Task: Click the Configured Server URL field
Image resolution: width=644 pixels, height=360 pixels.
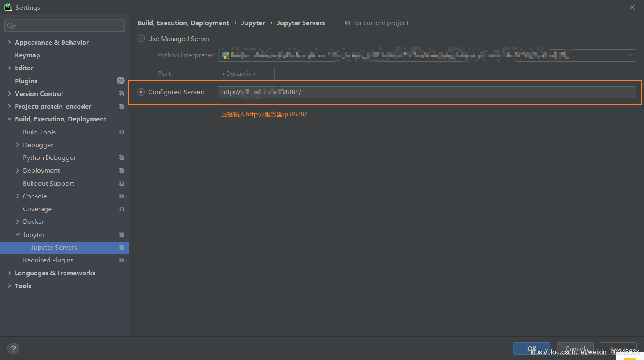Action: point(427,92)
